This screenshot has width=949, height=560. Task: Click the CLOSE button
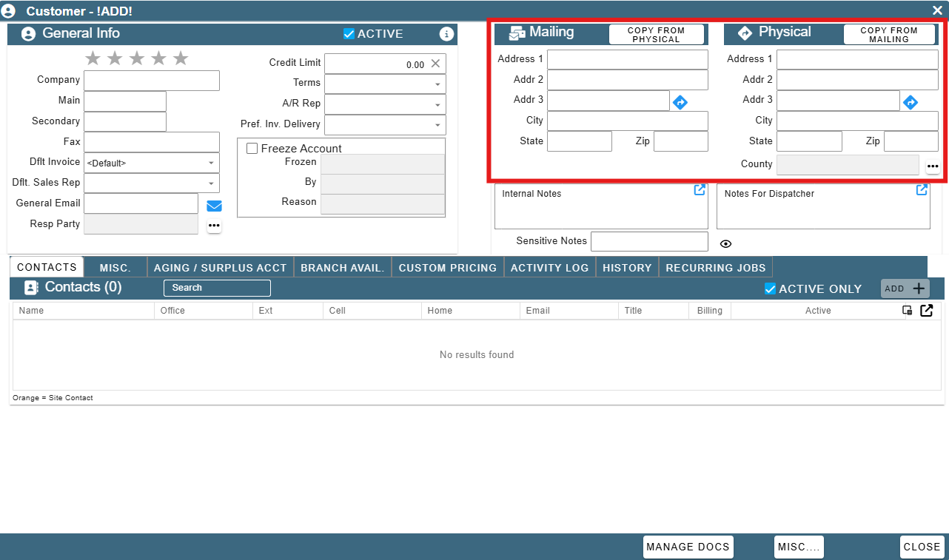point(922,547)
